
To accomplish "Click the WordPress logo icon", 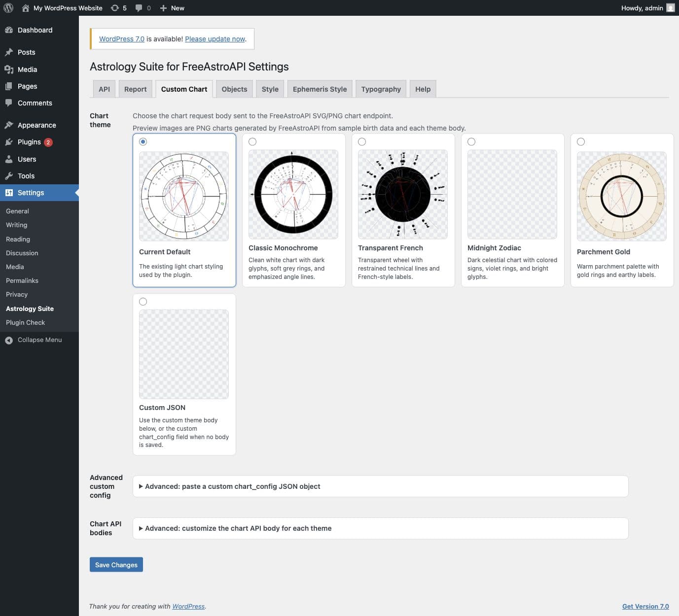I will [x=8, y=8].
